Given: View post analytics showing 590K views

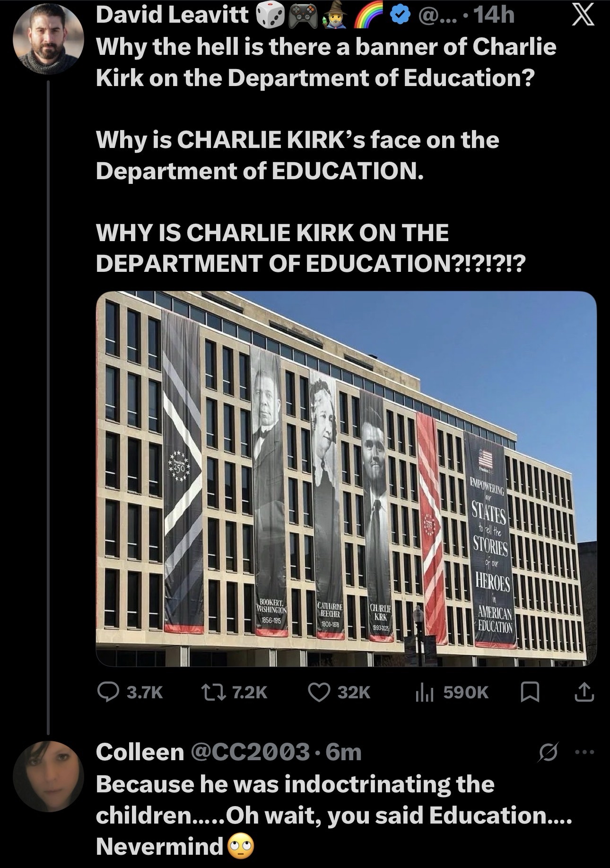Looking at the screenshot, I should click(452, 693).
